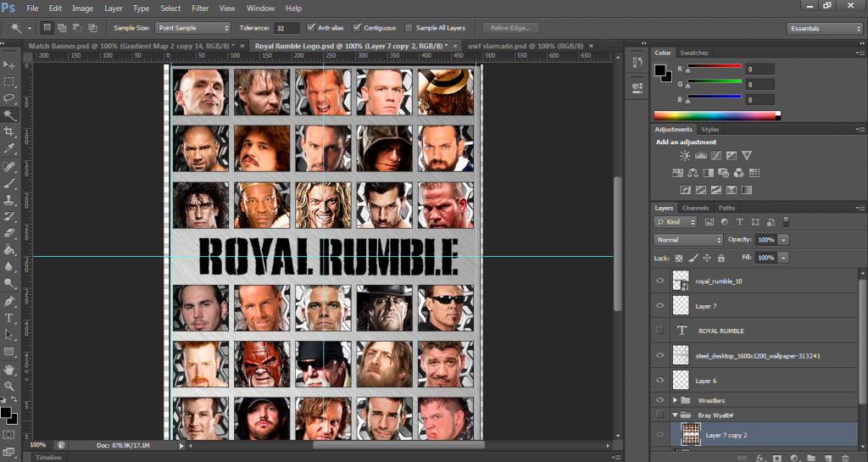Click the foreground color swatch in Color panel

coord(659,70)
